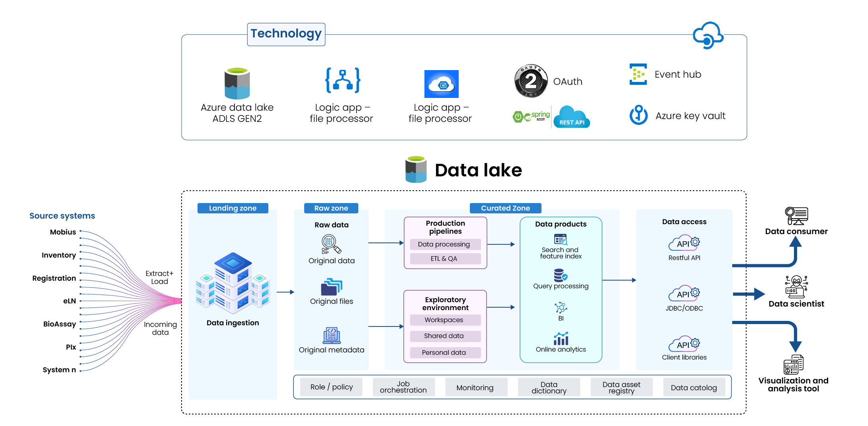Click the Original files folder icon

click(x=331, y=287)
